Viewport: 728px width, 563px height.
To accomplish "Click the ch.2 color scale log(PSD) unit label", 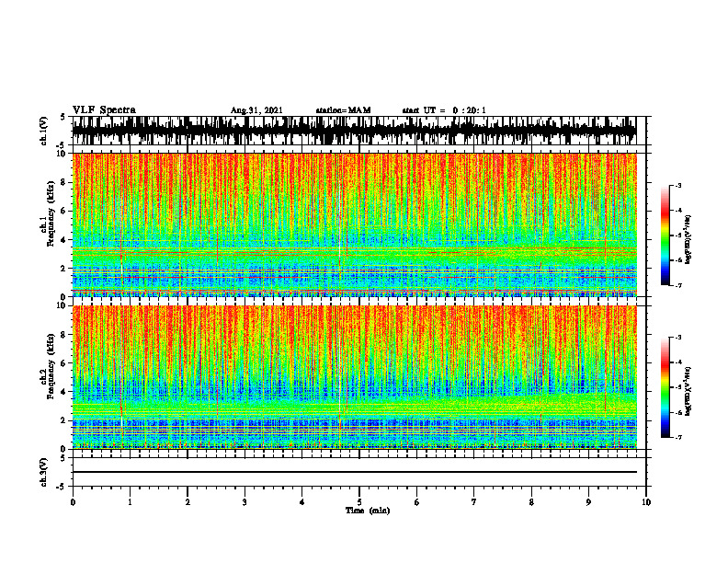I will click(689, 391).
